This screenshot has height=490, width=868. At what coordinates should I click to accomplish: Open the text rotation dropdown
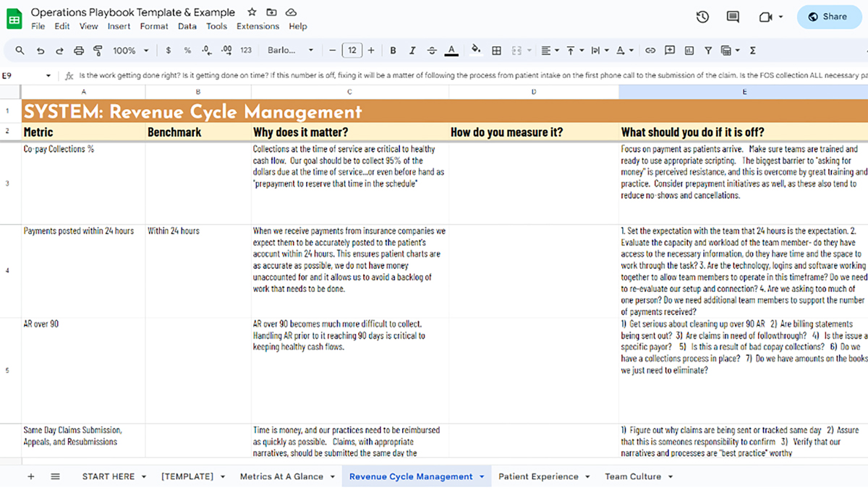(x=624, y=51)
